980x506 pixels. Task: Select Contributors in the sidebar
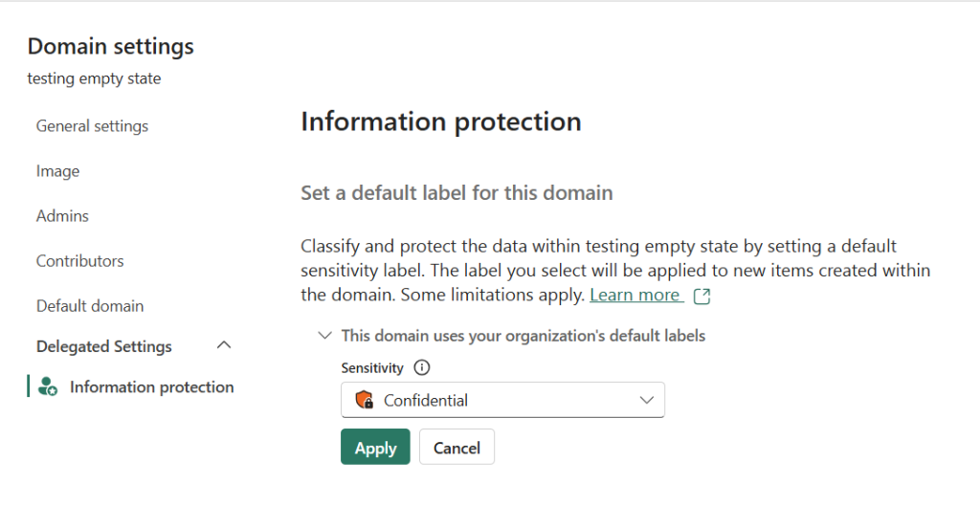(x=79, y=261)
